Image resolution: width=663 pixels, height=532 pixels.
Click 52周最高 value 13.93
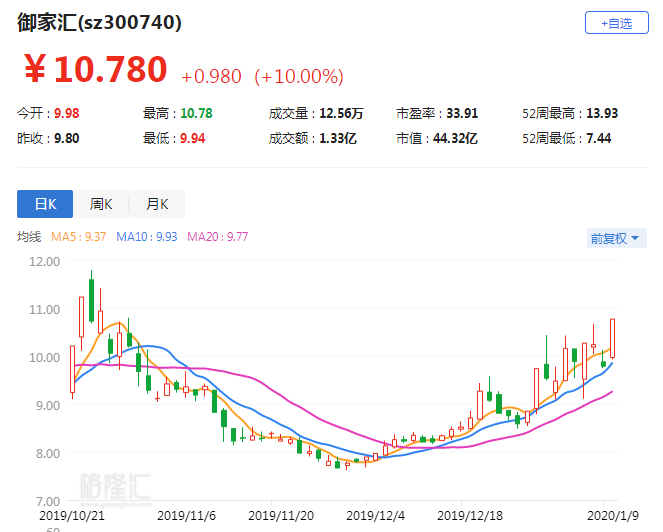pos(602,113)
